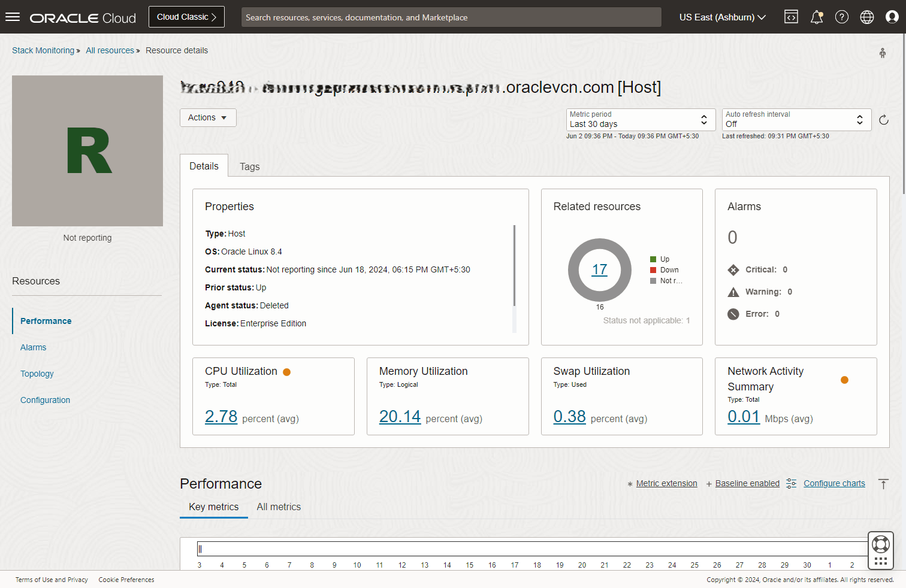Open the language globe icon
906x588 pixels.
click(866, 17)
